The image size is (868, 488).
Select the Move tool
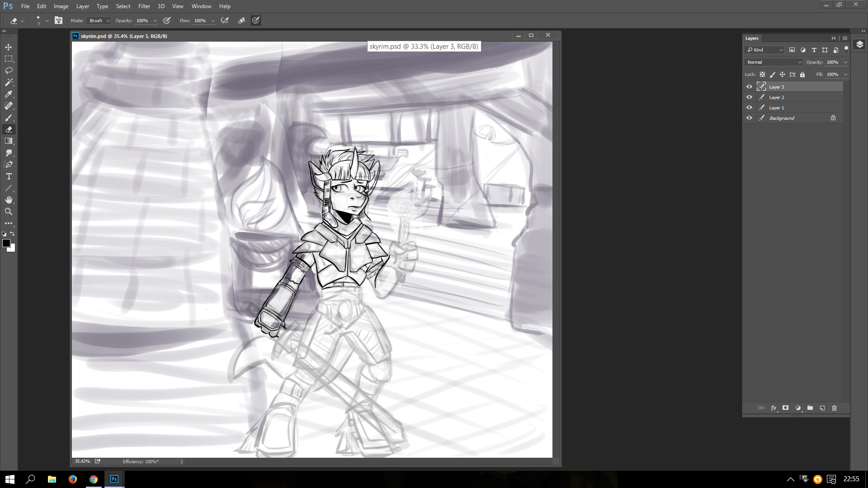(x=9, y=47)
